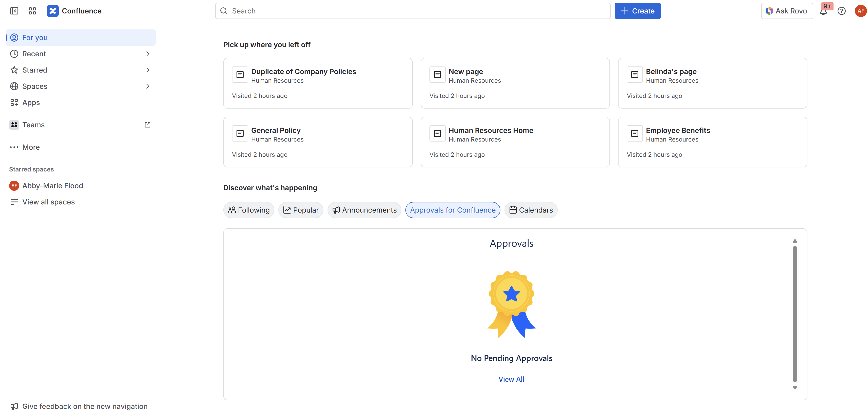Open the notifications bell
This screenshot has height=417, width=868.
[x=823, y=11]
